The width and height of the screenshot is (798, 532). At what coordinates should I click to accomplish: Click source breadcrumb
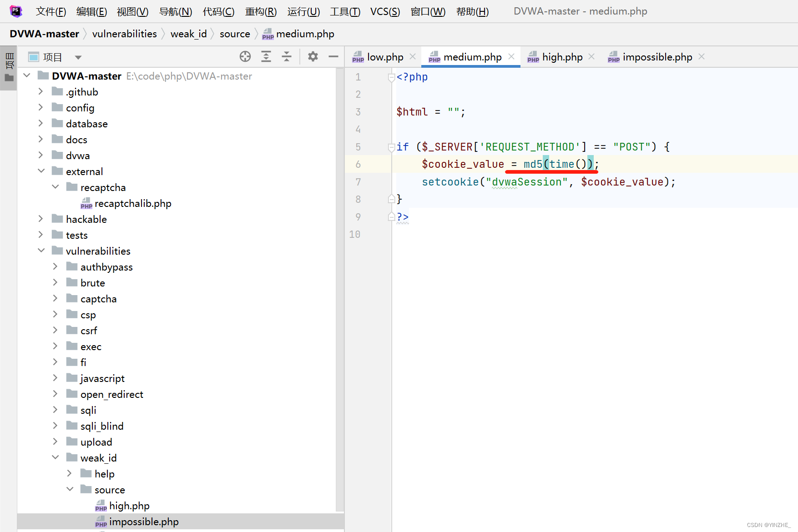click(x=235, y=34)
